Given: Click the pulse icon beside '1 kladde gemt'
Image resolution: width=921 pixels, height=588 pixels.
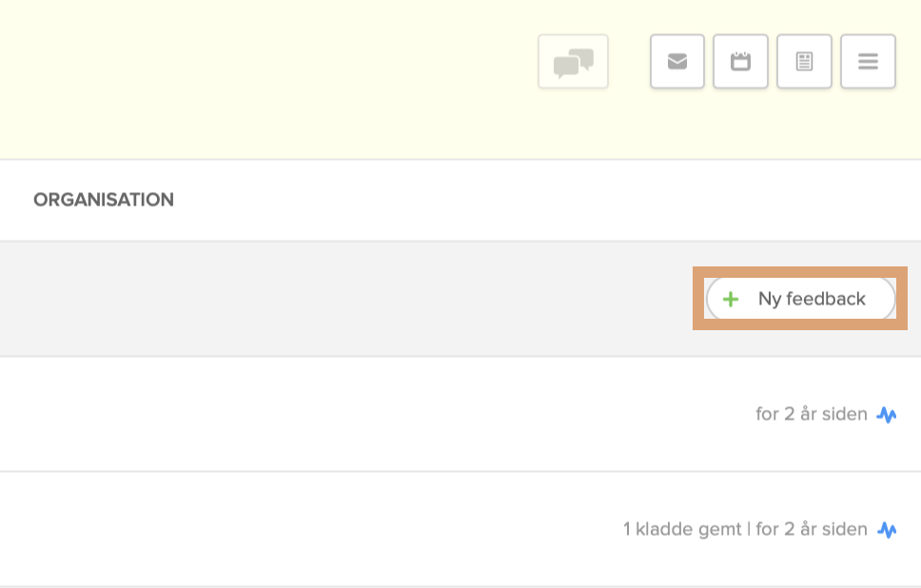Looking at the screenshot, I should pos(887,530).
